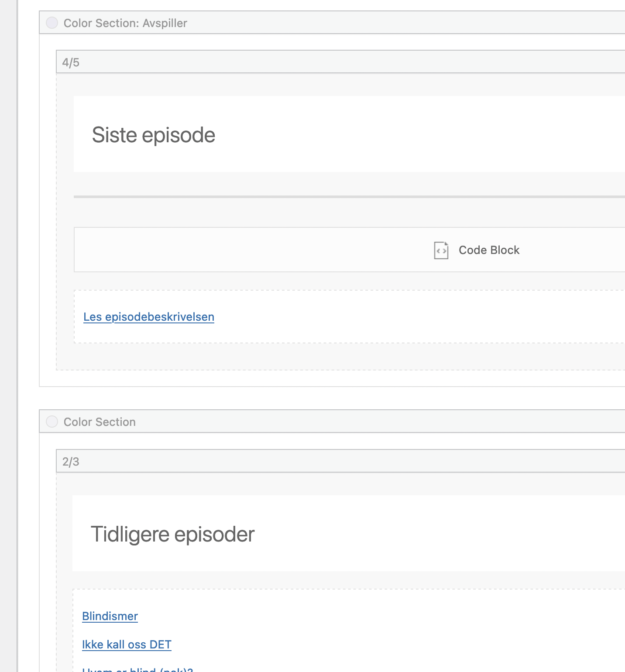Click the partially visible Hvem er blind link

click(x=137, y=670)
